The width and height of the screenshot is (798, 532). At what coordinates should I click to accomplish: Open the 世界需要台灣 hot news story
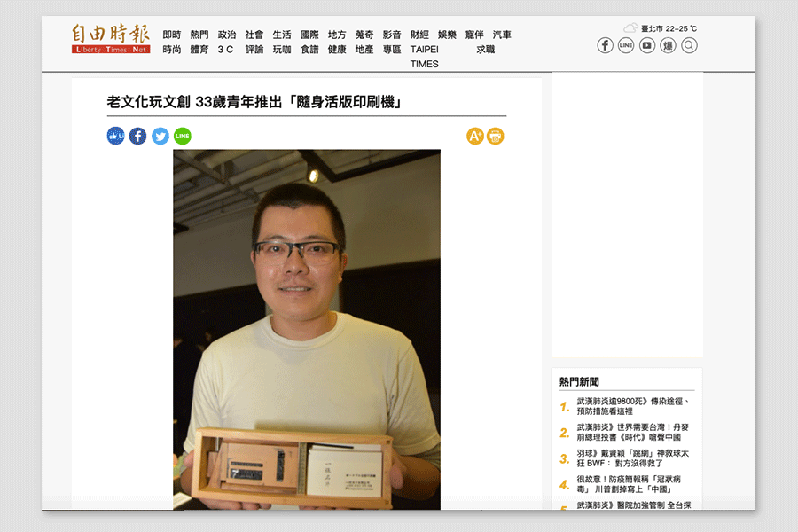tap(632, 432)
